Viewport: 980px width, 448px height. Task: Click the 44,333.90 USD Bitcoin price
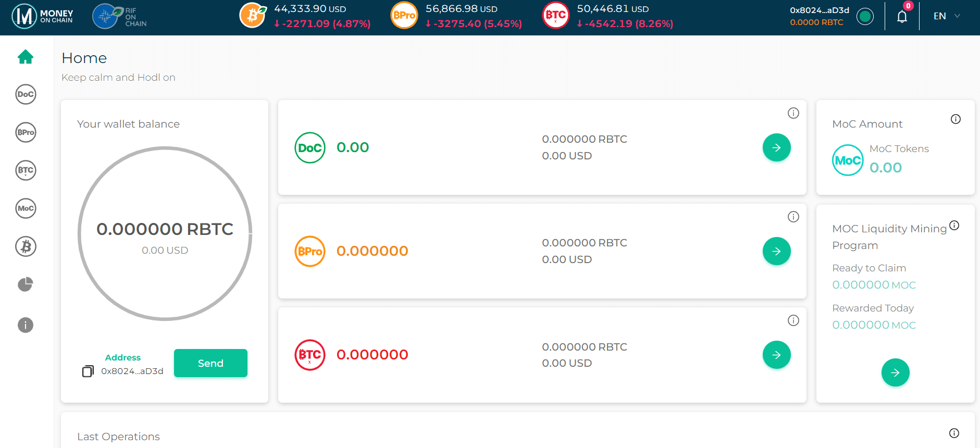[x=310, y=9]
